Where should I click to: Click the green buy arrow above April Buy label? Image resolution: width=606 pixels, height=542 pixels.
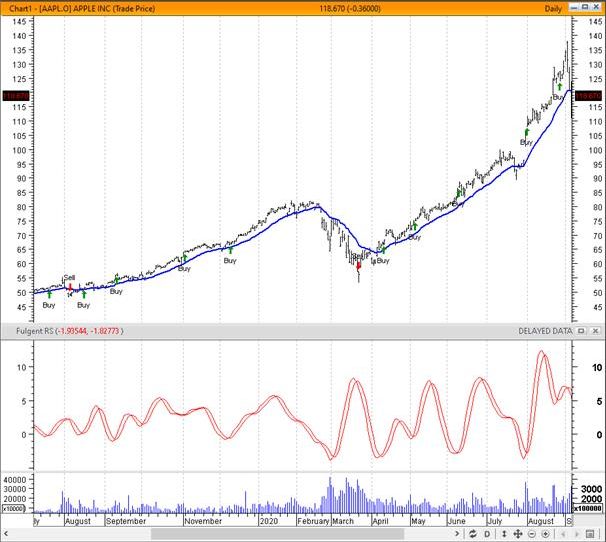(384, 250)
